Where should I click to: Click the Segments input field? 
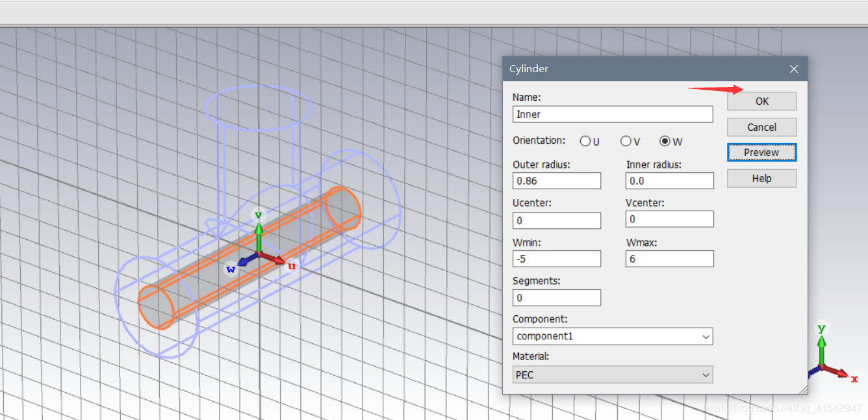tap(557, 298)
